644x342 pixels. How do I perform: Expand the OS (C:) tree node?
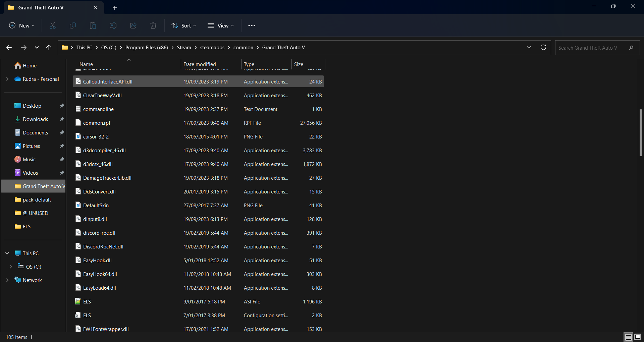click(x=11, y=267)
